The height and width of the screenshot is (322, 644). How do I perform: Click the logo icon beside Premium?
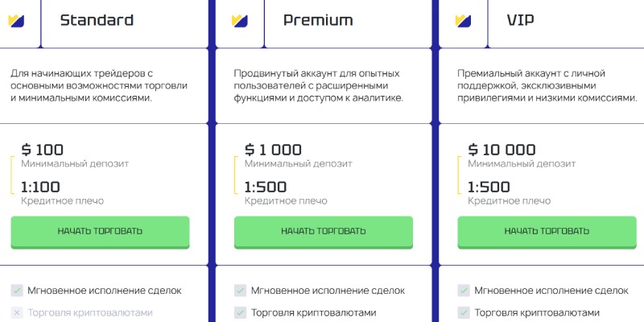[x=239, y=21]
